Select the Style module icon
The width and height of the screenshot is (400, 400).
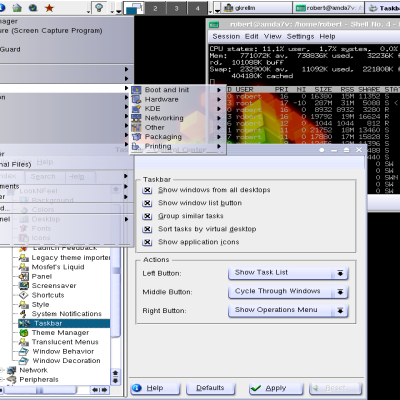click(x=24, y=304)
